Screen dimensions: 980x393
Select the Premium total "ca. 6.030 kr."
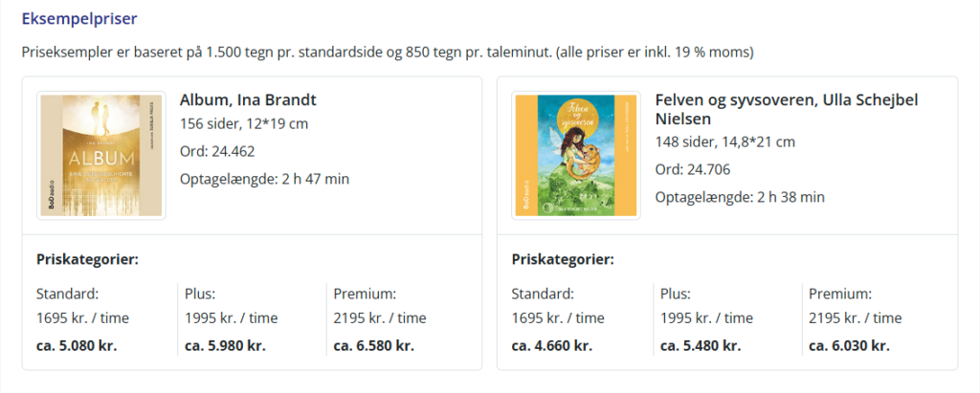coord(849,345)
